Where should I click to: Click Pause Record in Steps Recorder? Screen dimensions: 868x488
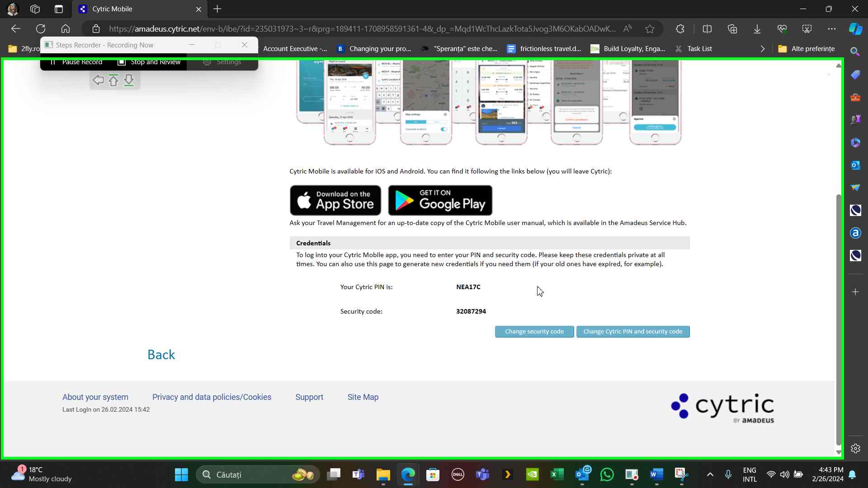(76, 62)
